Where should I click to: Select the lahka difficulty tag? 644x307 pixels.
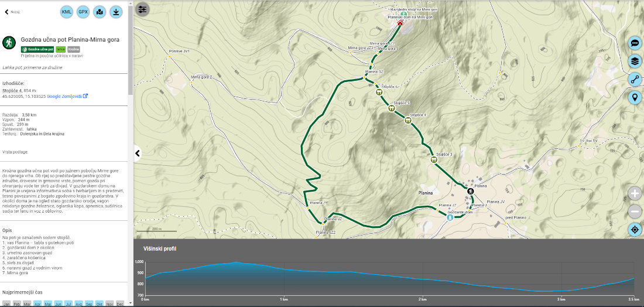(61, 49)
